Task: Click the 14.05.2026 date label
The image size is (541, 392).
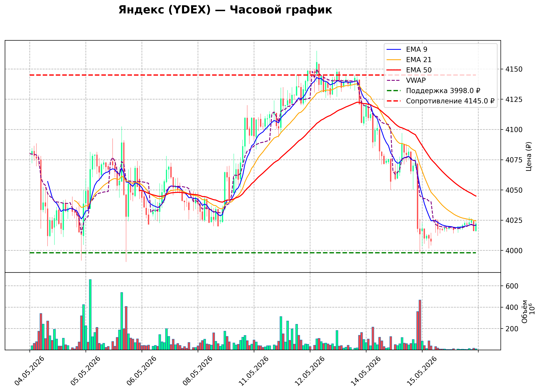Action: [366, 371]
